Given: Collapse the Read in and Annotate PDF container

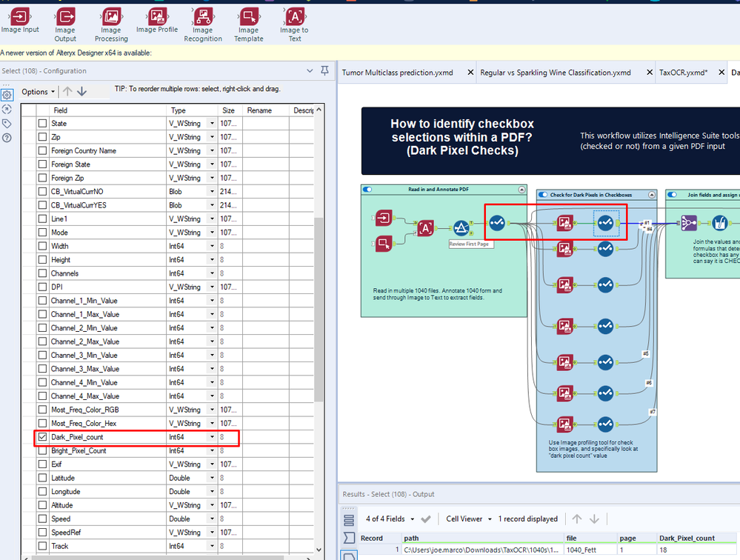Looking at the screenshot, I should pos(521,189).
